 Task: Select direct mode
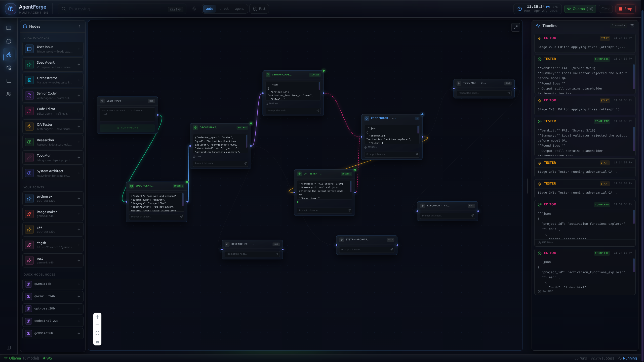point(224,9)
